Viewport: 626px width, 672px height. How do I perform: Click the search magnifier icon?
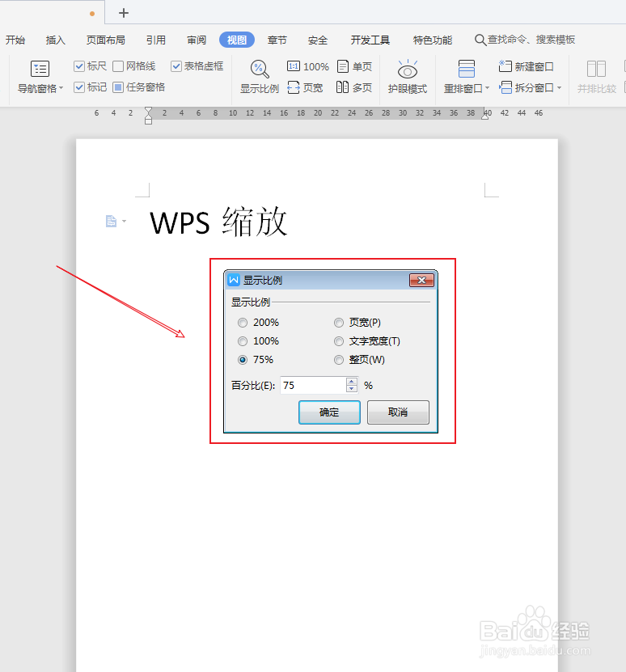[x=480, y=40]
